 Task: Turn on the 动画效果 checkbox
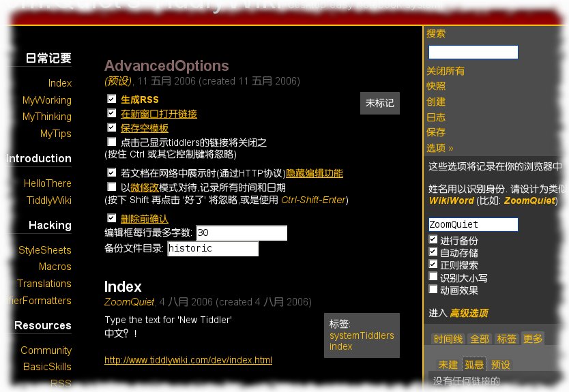pos(433,289)
